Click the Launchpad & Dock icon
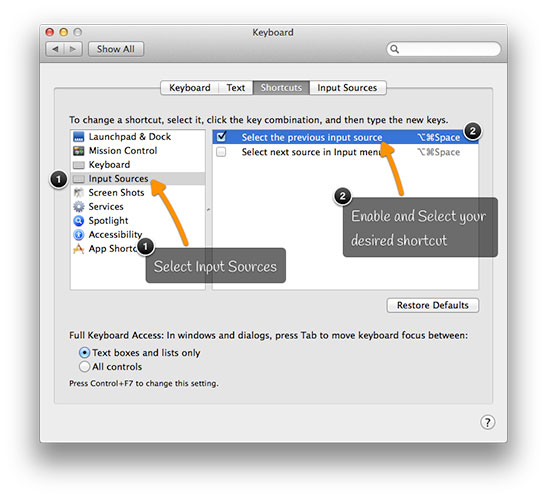 tap(79, 137)
